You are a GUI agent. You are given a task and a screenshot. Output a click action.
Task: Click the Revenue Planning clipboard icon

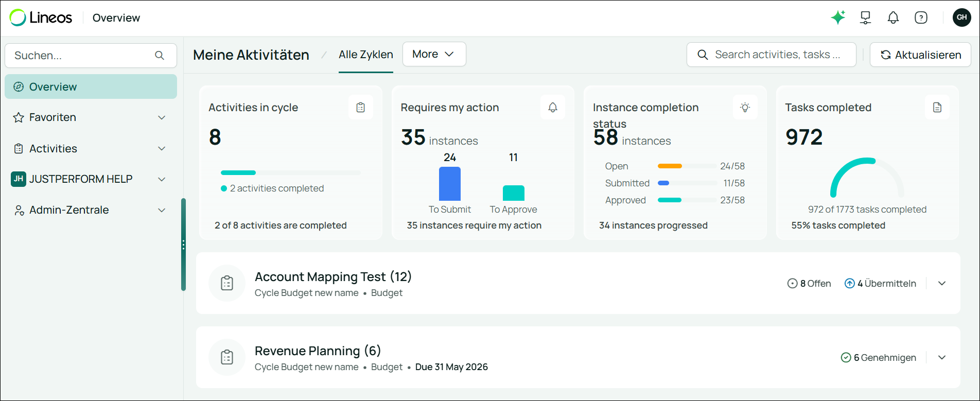point(227,357)
